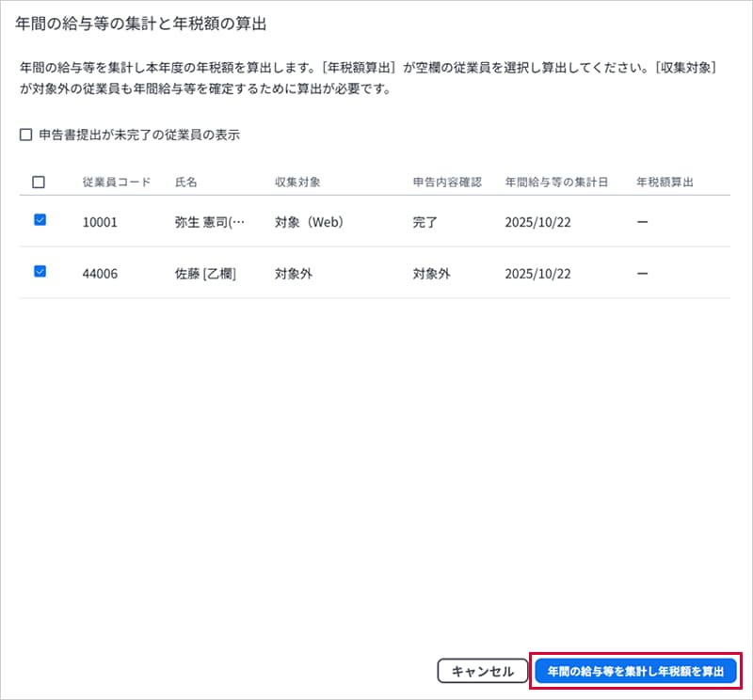Click the 年税額算出 dash for employee 10001

click(x=642, y=222)
